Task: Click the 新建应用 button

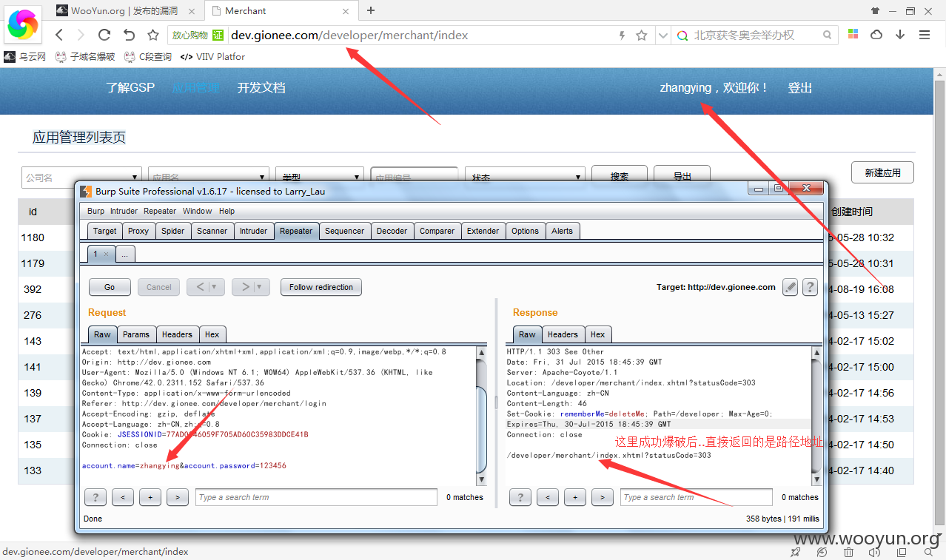Action: (882, 172)
